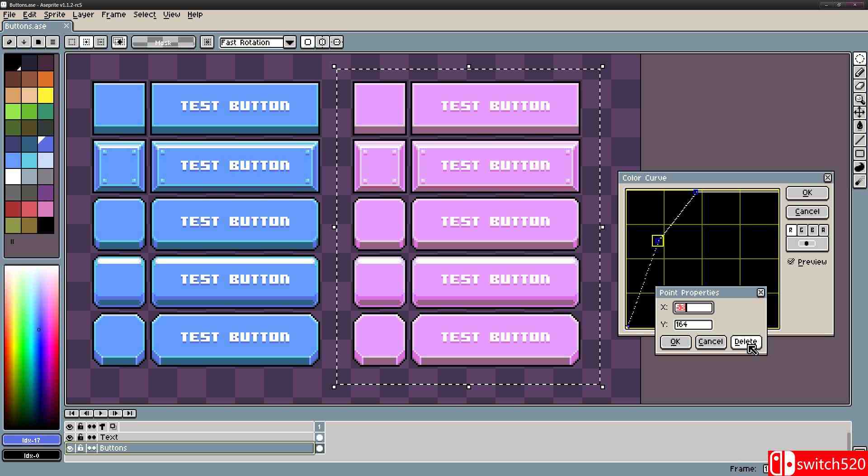Viewport: 868px width, 476px height.
Task: Select the Line tool
Action: (859, 140)
